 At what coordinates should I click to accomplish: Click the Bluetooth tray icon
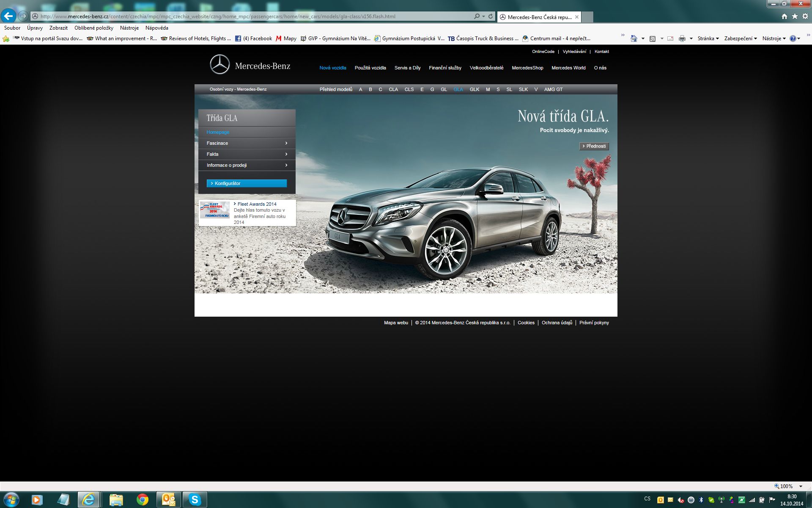[701, 500]
